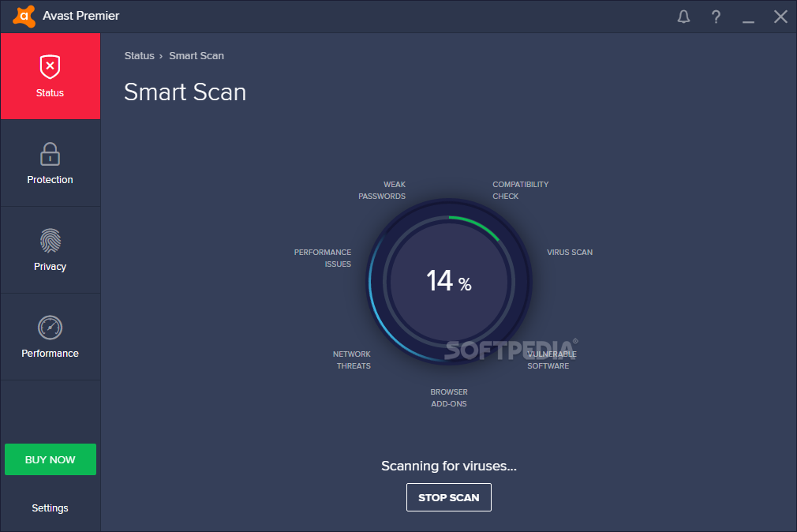Open Privacy via the fingerprint icon
The image size is (797, 532).
50,241
